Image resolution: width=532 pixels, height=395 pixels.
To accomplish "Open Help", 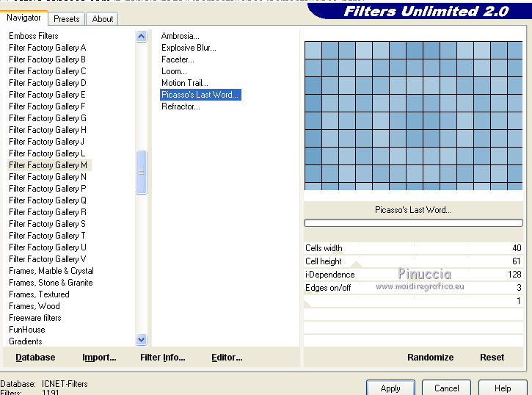I will [x=503, y=388].
